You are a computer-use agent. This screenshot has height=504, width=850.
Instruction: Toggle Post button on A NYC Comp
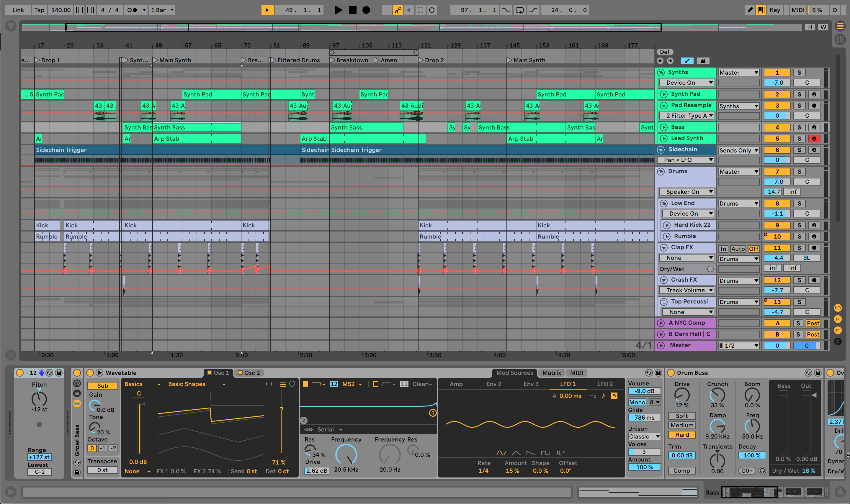click(x=813, y=323)
